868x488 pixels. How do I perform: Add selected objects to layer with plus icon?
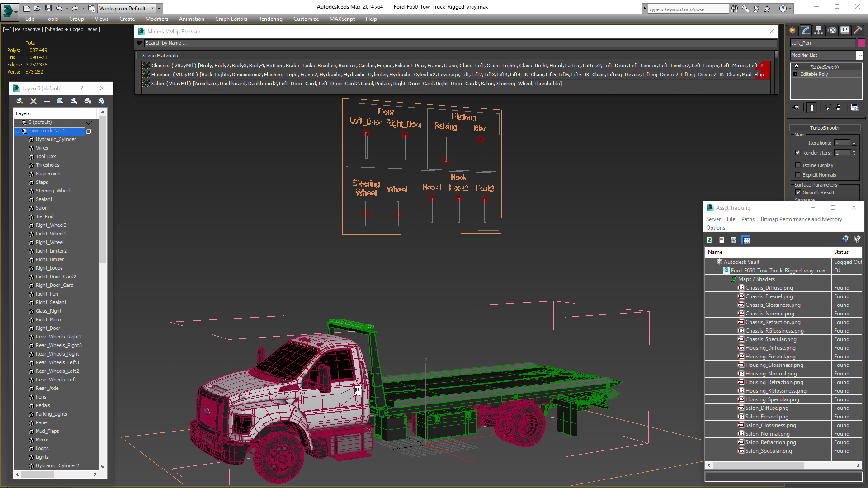click(x=47, y=101)
